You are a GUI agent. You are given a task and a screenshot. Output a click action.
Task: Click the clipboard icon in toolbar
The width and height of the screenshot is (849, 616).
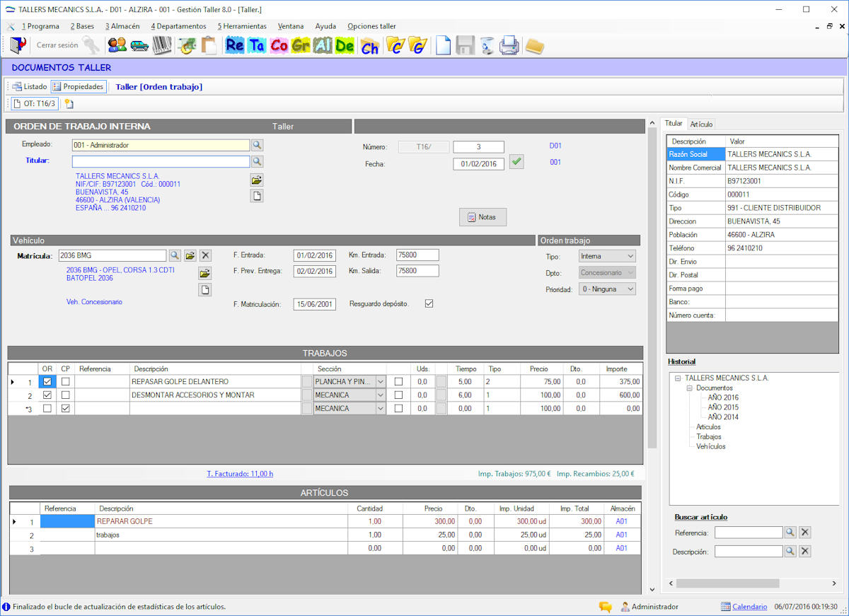[x=209, y=45]
